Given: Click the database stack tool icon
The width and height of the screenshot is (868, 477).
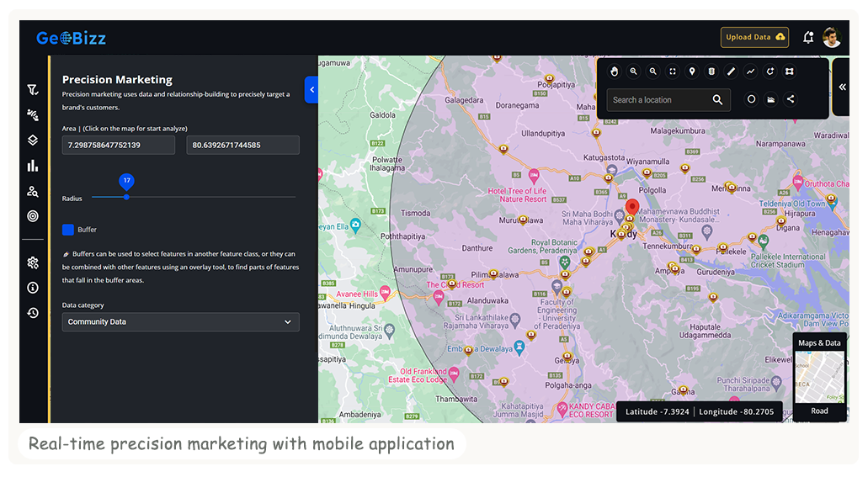Looking at the screenshot, I should (x=711, y=72).
